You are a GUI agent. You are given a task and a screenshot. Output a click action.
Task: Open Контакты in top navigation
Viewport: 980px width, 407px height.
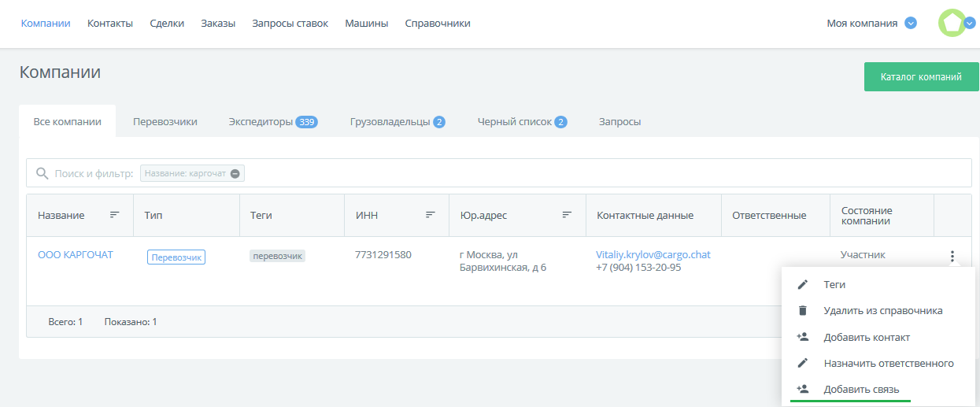[110, 23]
